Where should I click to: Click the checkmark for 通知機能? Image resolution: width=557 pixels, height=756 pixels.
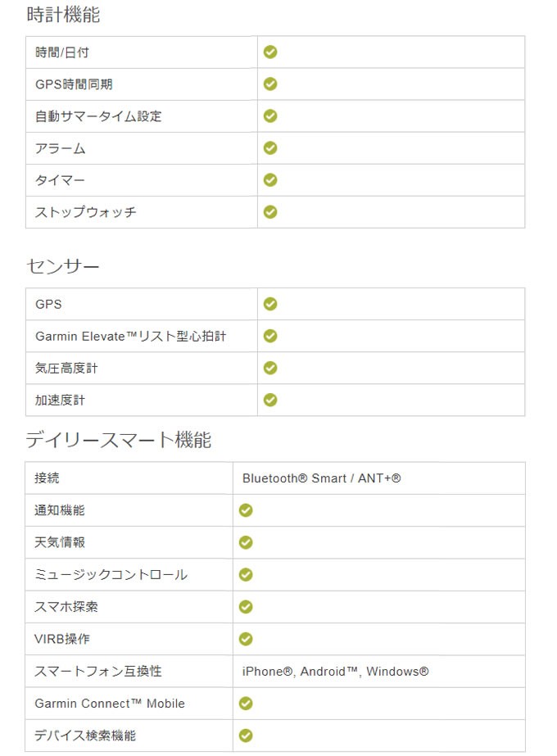[x=246, y=510]
